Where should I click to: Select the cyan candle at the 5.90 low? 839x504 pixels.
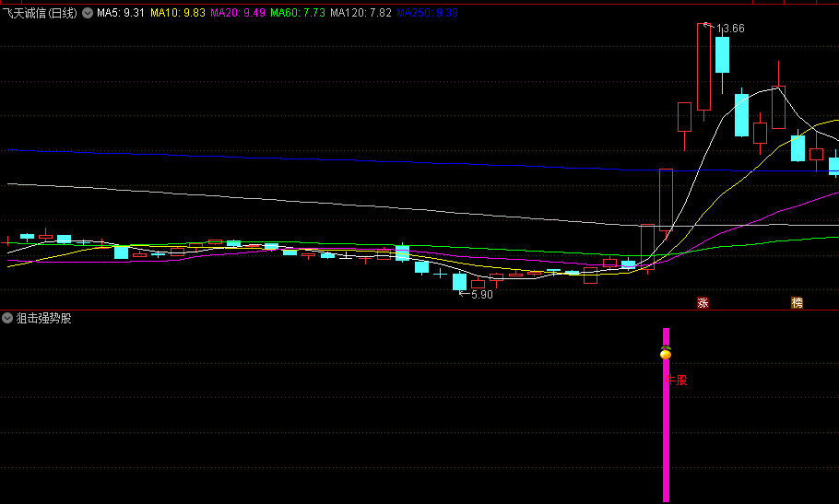tap(460, 282)
